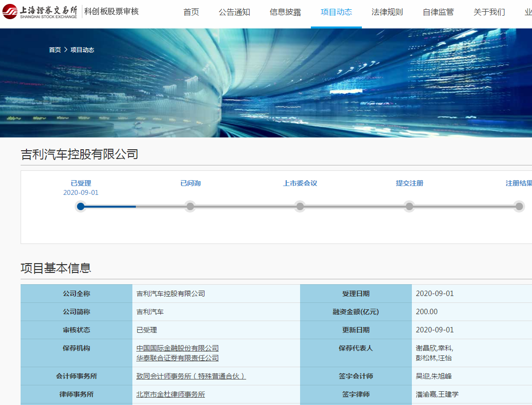The image size is (532, 405).
Task: Open the 致同会计师事务所 accounting firm link
Action: (x=191, y=376)
